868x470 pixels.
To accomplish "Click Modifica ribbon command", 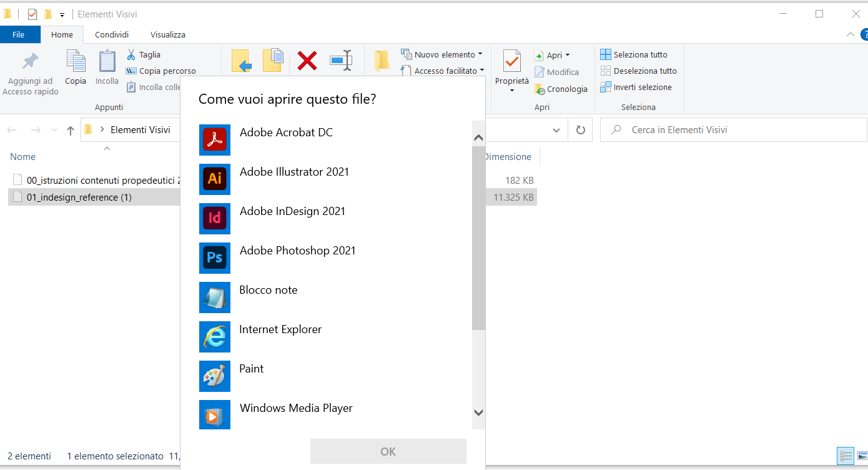I will (556, 72).
